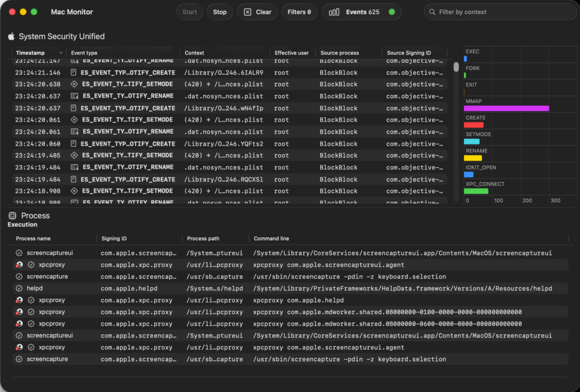This screenshot has height=392, width=580.
Task: Click the green status dot in the Events pill
Action: [x=392, y=12]
